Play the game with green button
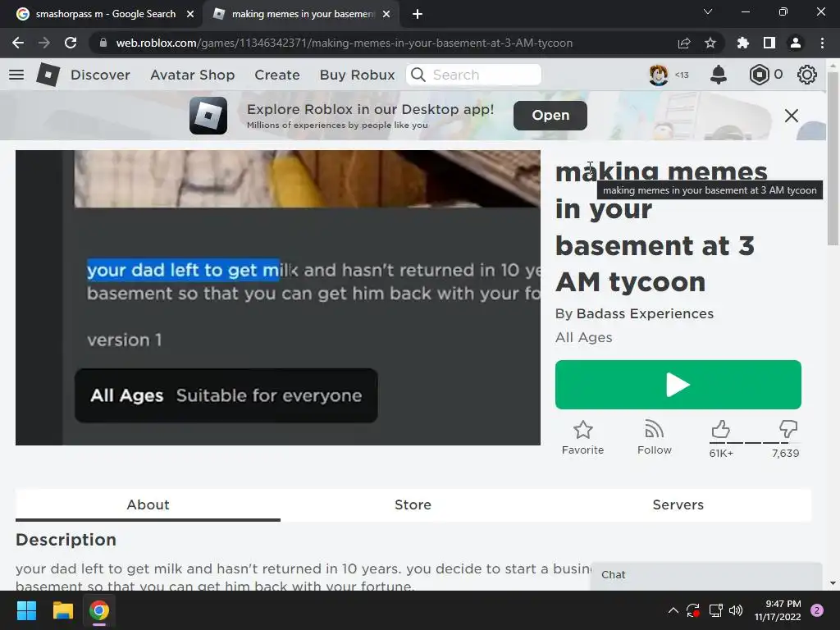Screen dimensions: 840x630 [678, 385]
